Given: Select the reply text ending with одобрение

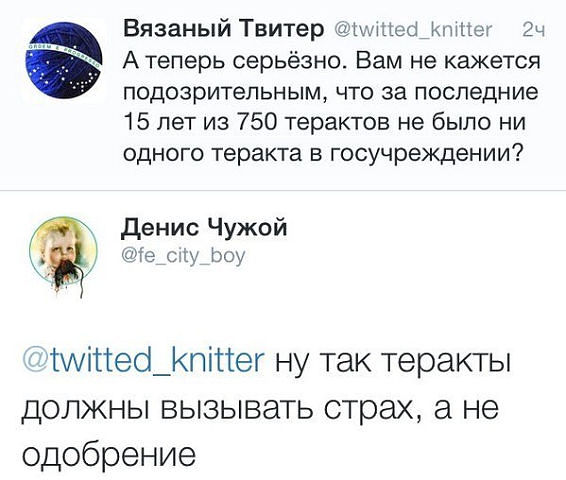Looking at the screenshot, I should 266,407.
